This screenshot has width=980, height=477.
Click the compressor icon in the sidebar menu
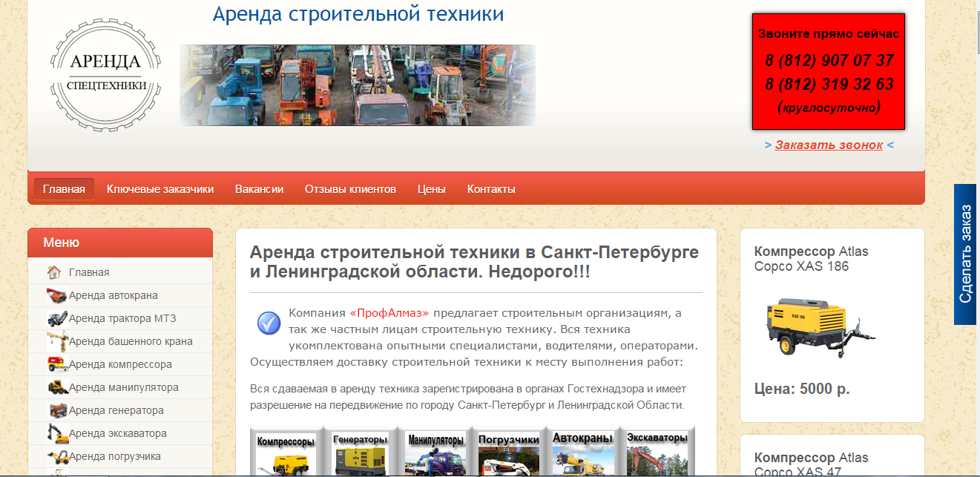click(57, 364)
